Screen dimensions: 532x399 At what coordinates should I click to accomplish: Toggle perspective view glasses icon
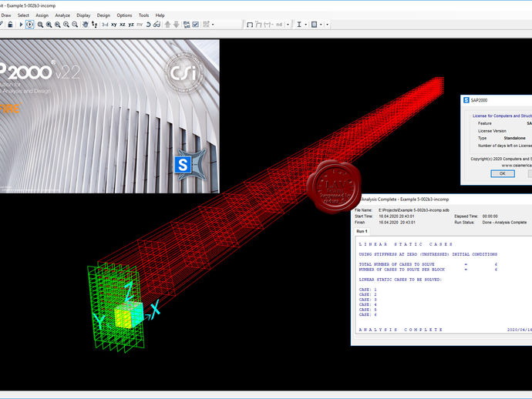pos(157,25)
